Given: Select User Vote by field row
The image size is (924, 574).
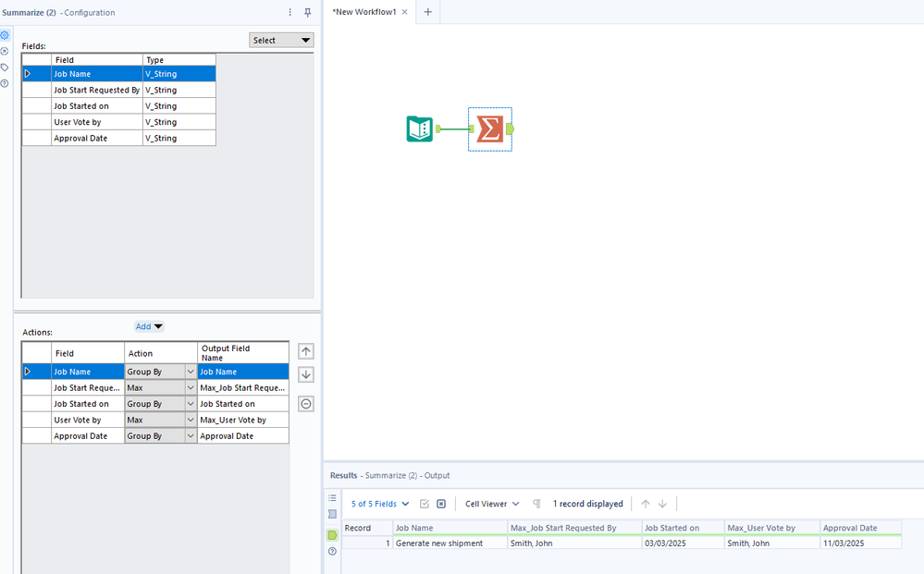Looking at the screenshot, I should point(119,122).
